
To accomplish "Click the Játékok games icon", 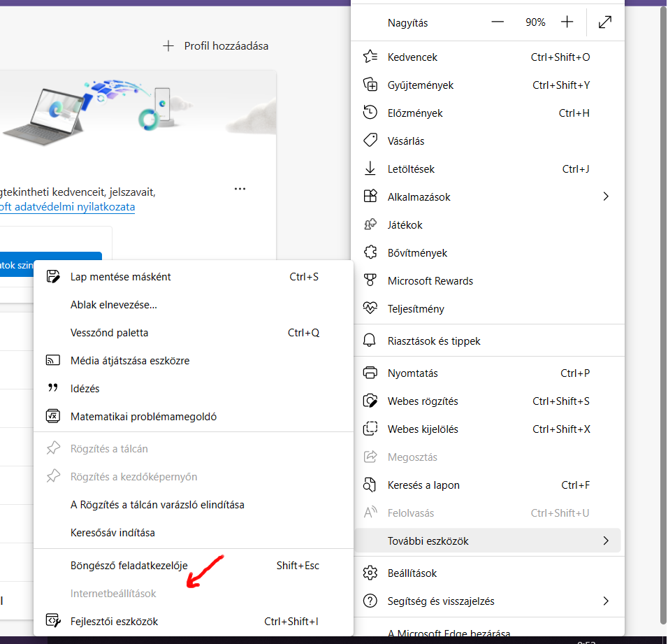I will 370,224.
